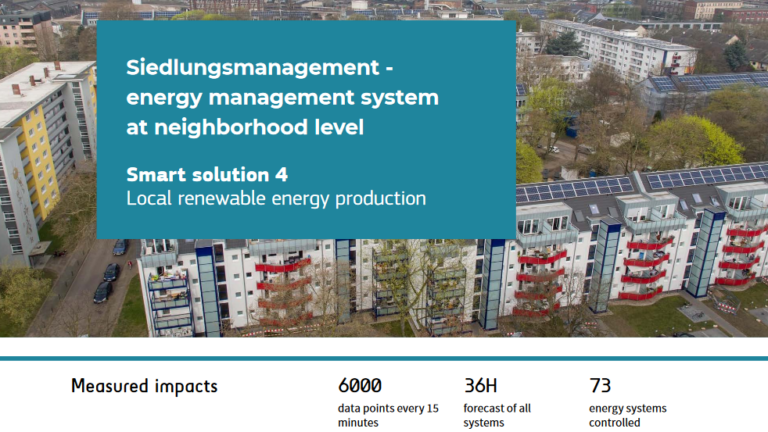
Task: Click 'energy systems controlled' caption
Action: [627, 415]
